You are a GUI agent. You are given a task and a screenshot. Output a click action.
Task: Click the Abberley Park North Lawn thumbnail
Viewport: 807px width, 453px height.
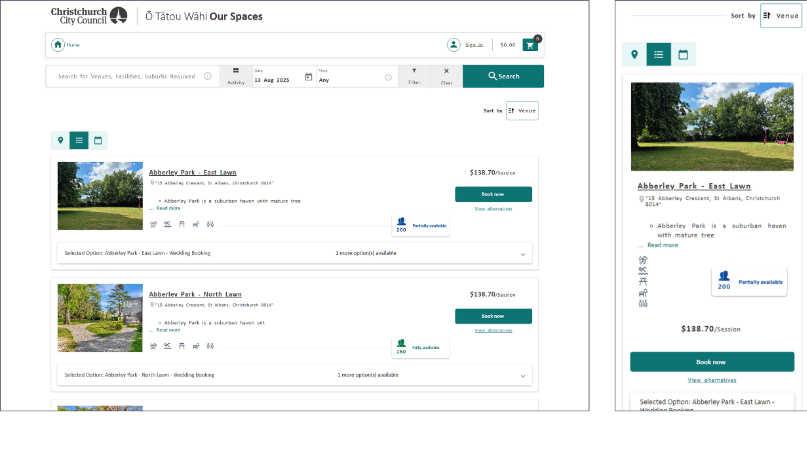(x=100, y=318)
